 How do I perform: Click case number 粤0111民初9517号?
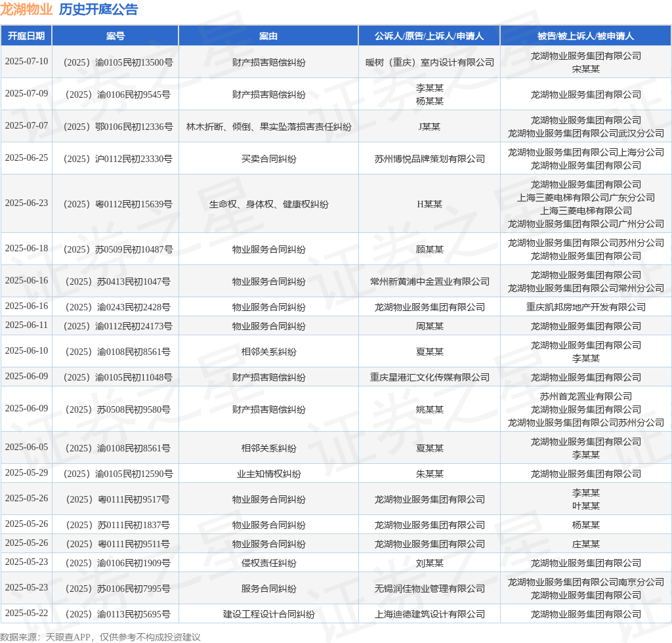click(x=118, y=500)
